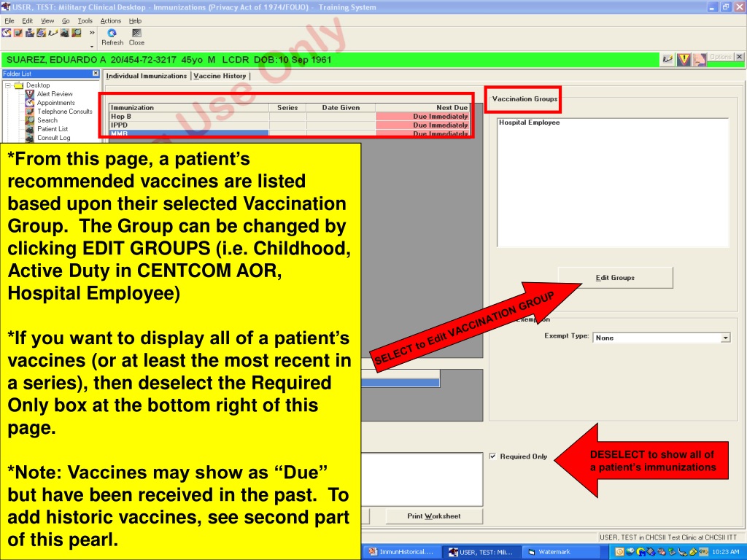The image size is (747, 560).
Task: Click the Print Worksheet button
Action: [x=434, y=516]
